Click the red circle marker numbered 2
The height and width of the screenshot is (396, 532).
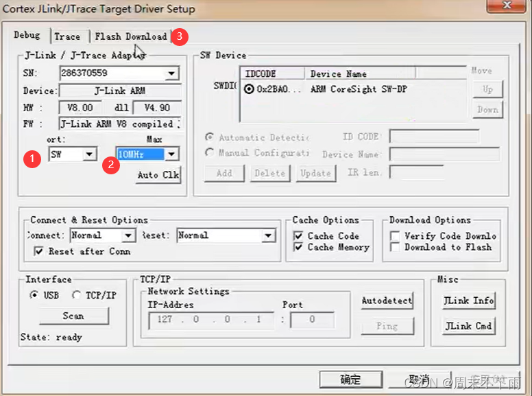[x=110, y=165]
